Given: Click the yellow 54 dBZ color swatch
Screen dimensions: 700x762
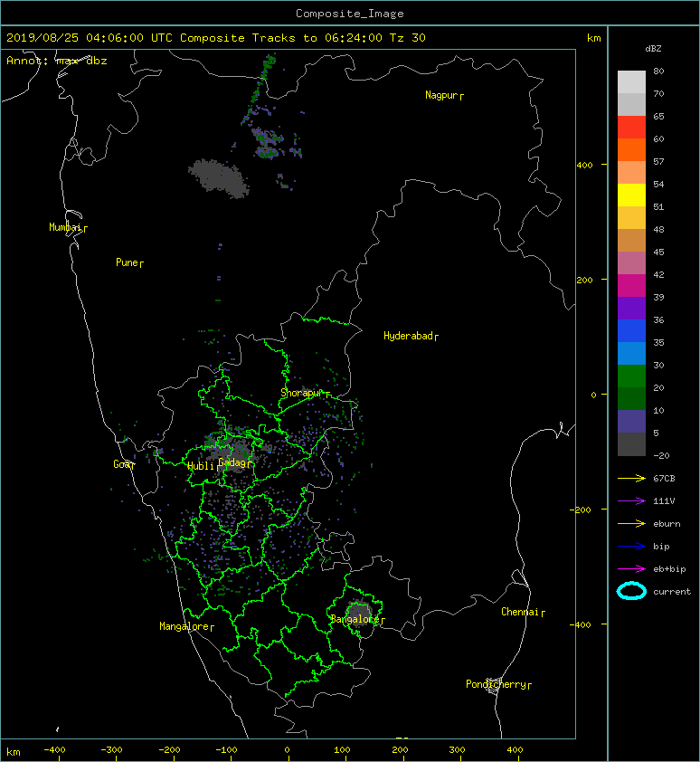Looking at the screenshot, I should (631, 195).
